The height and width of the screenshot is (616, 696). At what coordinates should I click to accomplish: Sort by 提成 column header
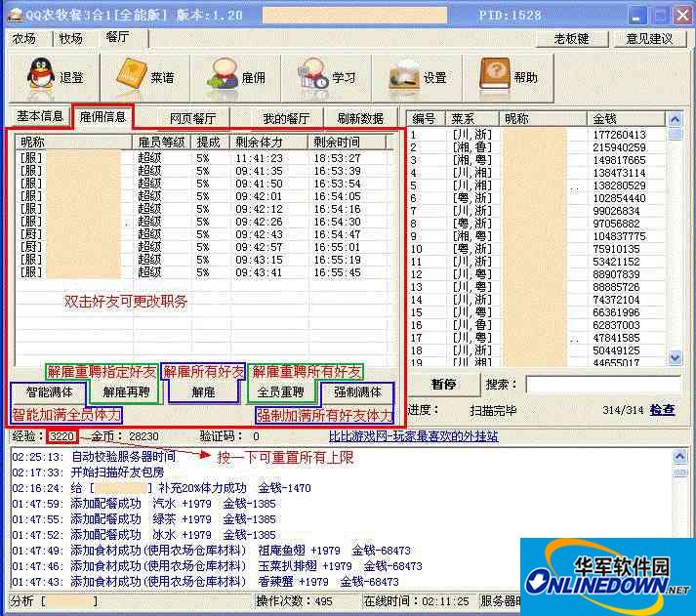pyautogui.click(x=210, y=142)
